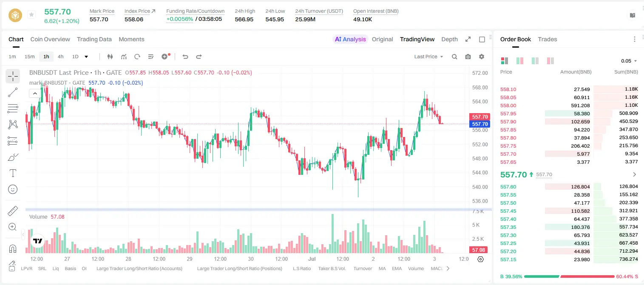Choose the text annotation tool

(13, 173)
